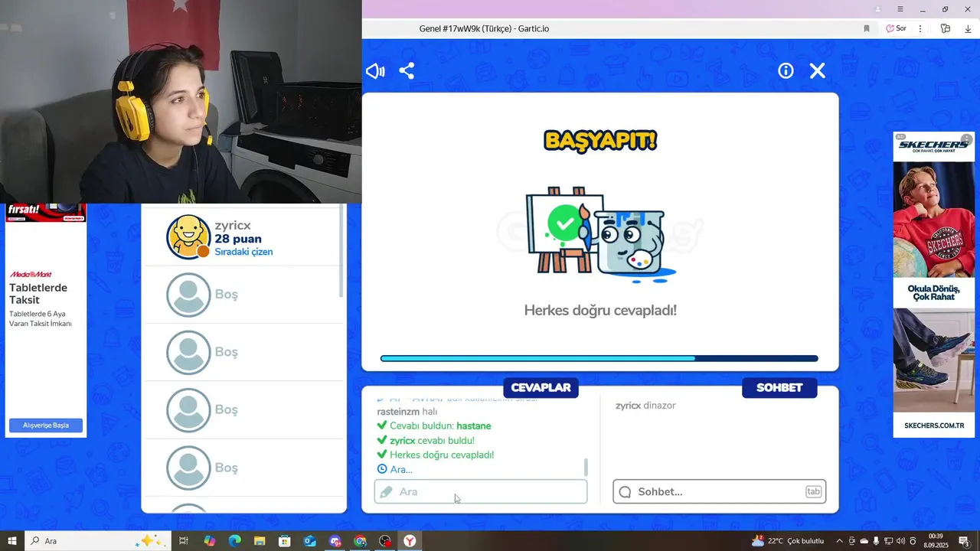
Task: Open Google Chrome from the taskbar
Action: point(361,541)
